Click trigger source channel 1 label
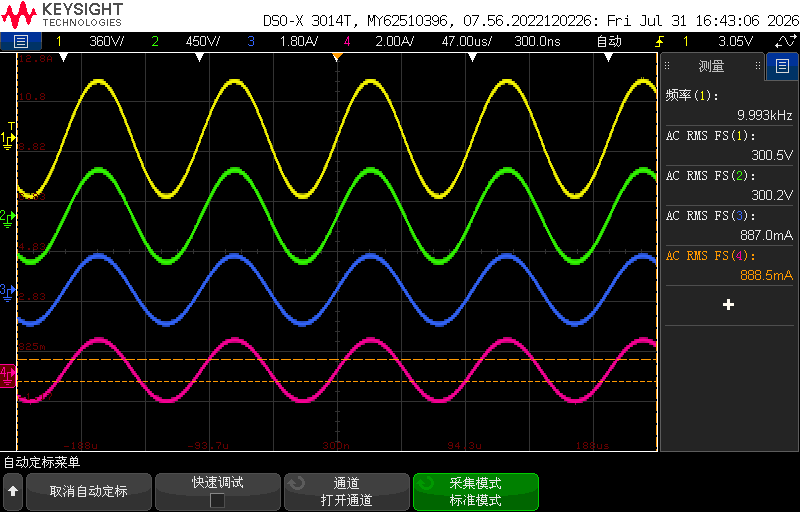This screenshot has width=800, height=512. [686, 41]
